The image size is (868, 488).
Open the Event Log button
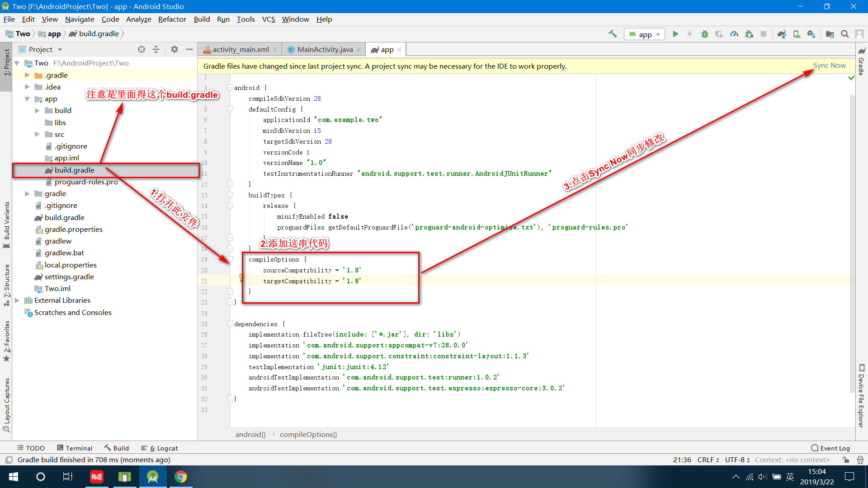click(830, 448)
